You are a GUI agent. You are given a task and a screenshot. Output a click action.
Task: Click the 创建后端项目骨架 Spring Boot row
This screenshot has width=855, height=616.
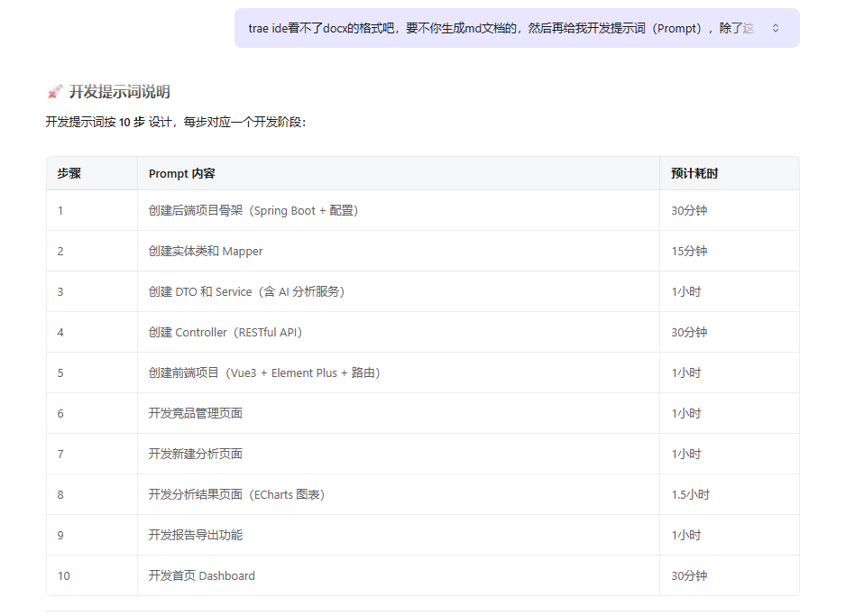pyautogui.click(x=253, y=211)
